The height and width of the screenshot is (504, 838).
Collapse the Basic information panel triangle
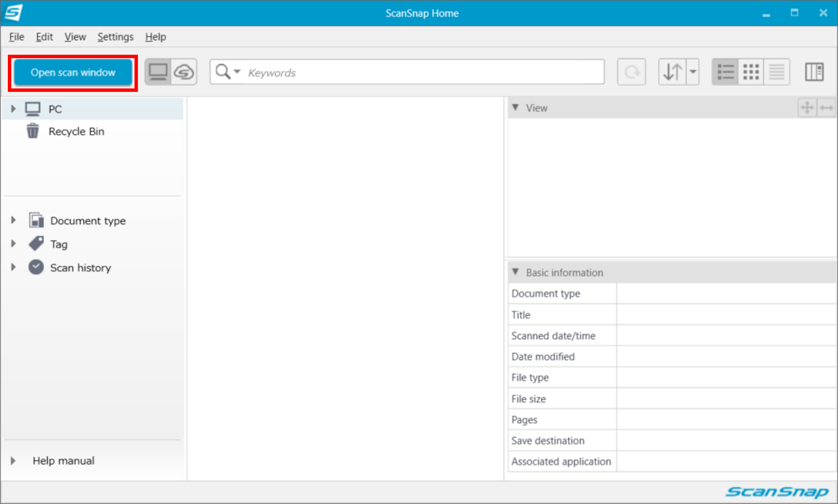tap(515, 272)
